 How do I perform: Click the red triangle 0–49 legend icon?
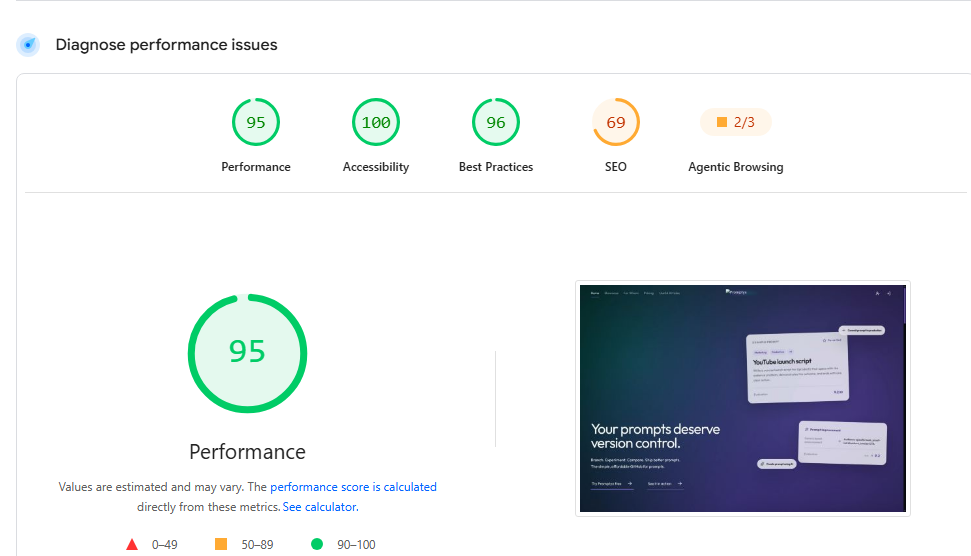[132, 544]
